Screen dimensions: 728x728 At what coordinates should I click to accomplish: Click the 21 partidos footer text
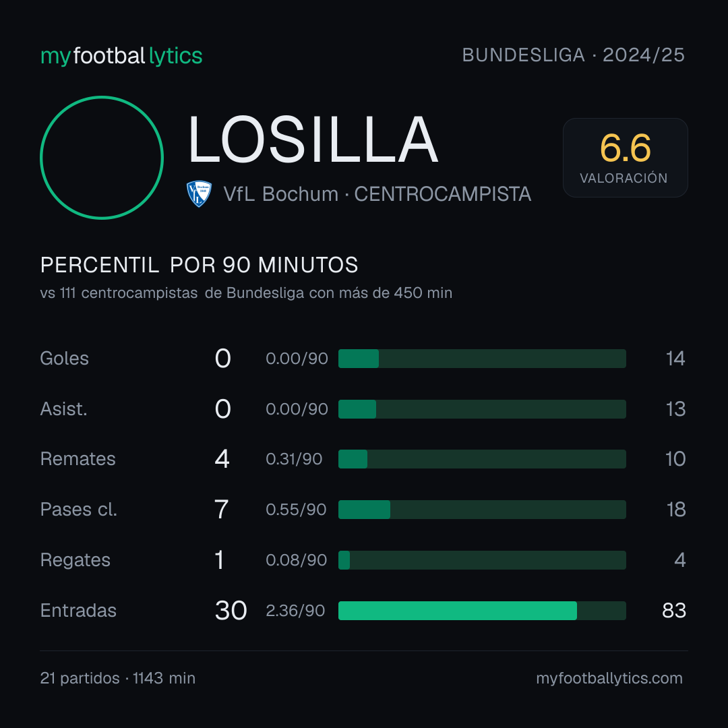pos(80,678)
